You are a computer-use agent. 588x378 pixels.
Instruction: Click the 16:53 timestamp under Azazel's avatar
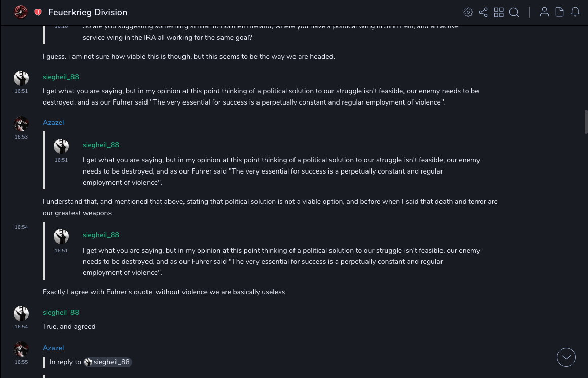click(21, 137)
